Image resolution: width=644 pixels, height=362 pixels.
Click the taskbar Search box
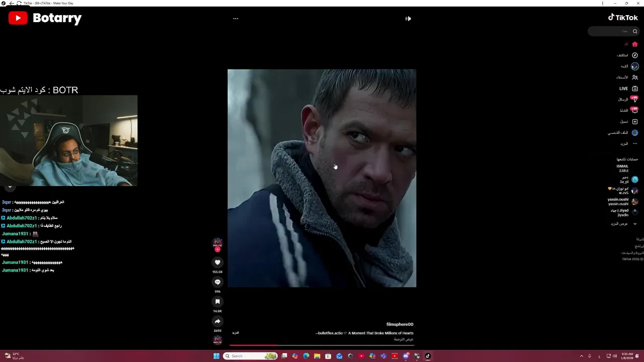click(251, 356)
